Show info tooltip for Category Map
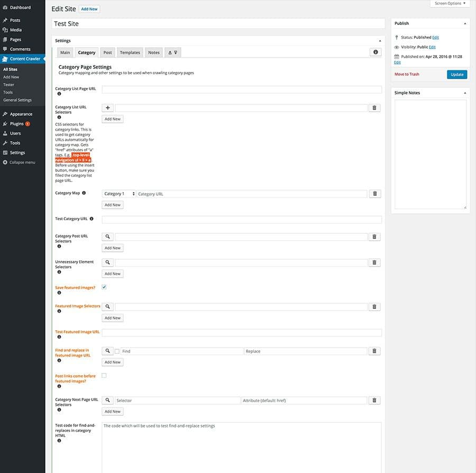The width and height of the screenshot is (476, 473). coord(84,193)
